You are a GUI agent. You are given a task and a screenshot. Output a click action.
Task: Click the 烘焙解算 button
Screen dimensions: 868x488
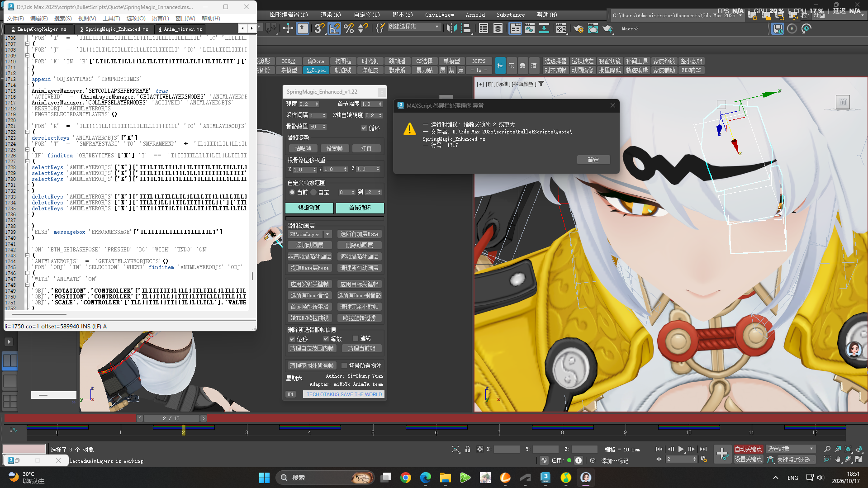[x=309, y=208]
